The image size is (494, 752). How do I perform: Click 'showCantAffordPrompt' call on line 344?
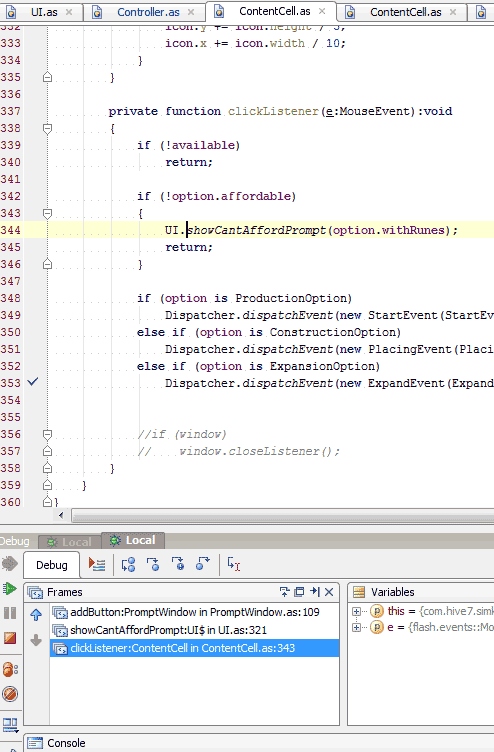pos(256,230)
